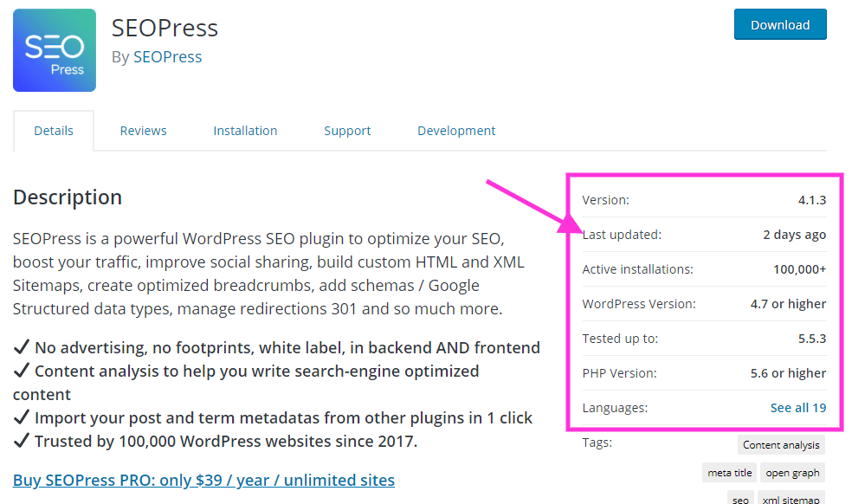Viewport: 852px width, 504px height.
Task: Select the Details tab
Action: pos(54,131)
